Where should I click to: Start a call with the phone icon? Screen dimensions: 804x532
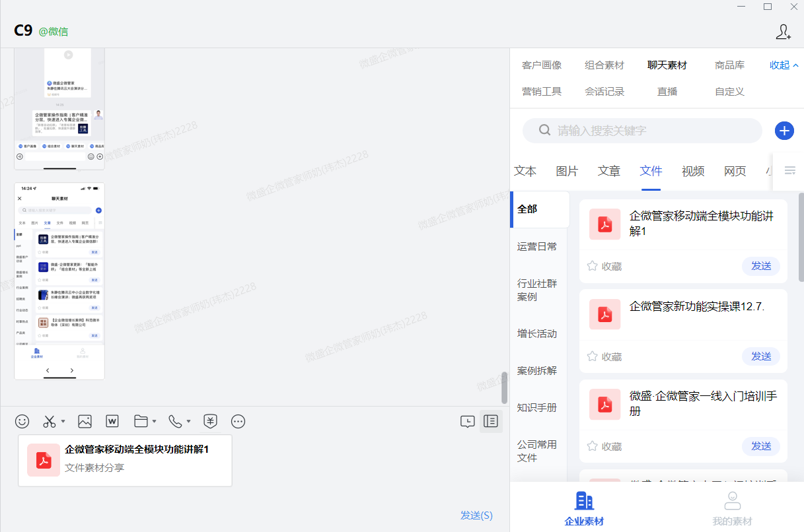pos(175,421)
